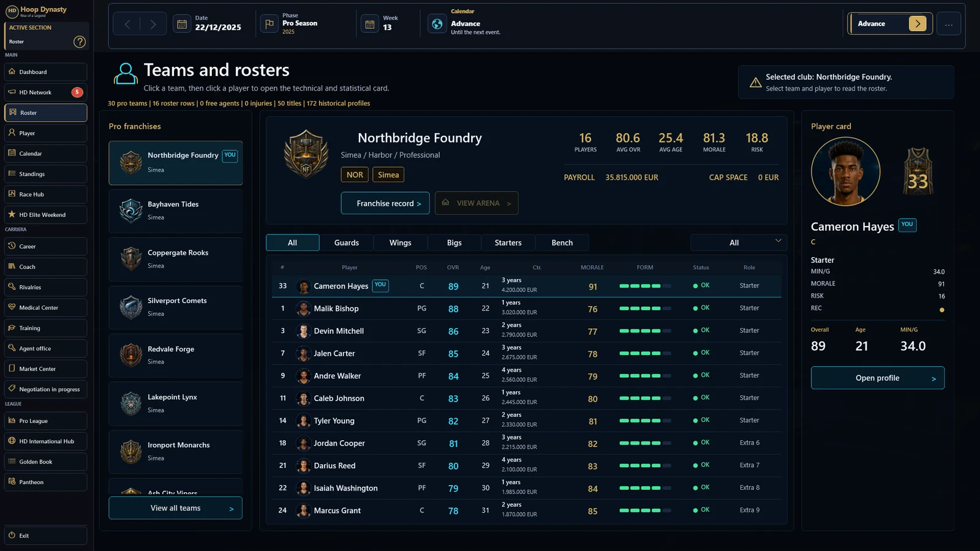Click Cameron Hayes portrait in player card
This screenshot has height=551, width=980.
pyautogui.click(x=846, y=171)
